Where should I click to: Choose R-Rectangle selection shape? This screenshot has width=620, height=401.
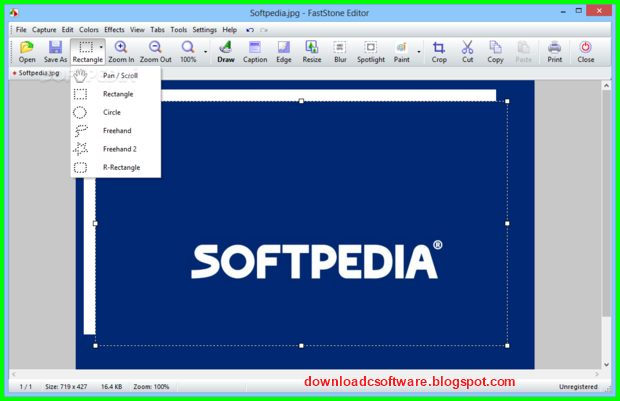click(116, 167)
